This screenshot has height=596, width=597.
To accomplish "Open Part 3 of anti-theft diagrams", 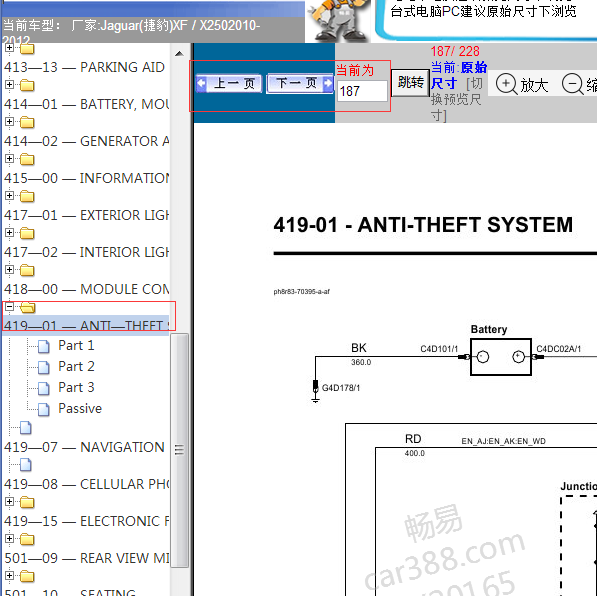I will (76, 387).
